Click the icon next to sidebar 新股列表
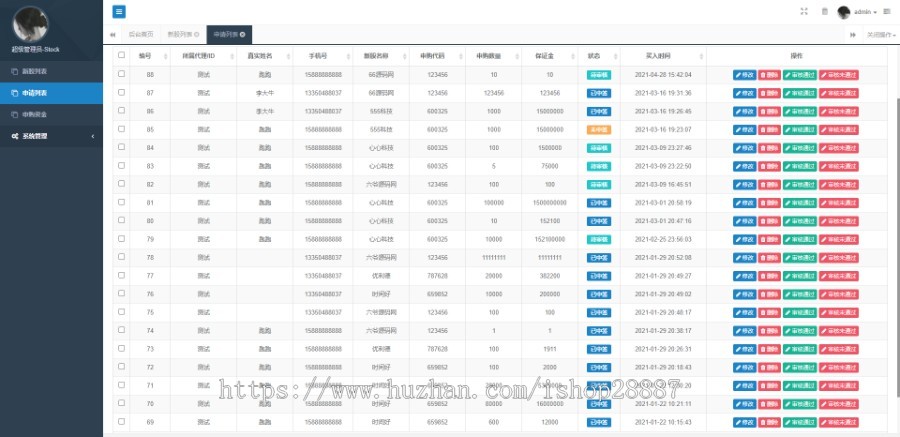900x437 pixels. point(14,72)
